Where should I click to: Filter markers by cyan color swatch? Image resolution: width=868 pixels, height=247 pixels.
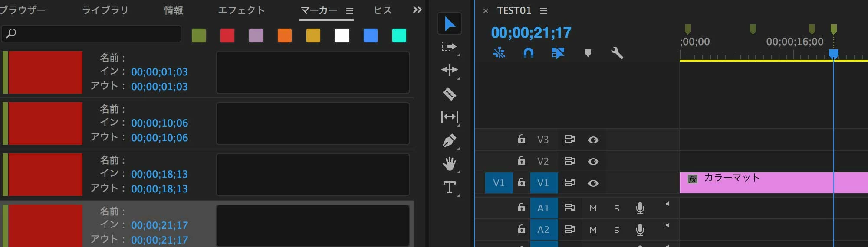click(x=399, y=36)
